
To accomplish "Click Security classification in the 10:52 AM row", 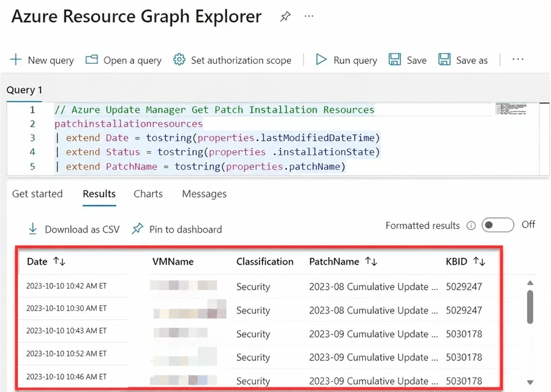I will coord(253,358).
